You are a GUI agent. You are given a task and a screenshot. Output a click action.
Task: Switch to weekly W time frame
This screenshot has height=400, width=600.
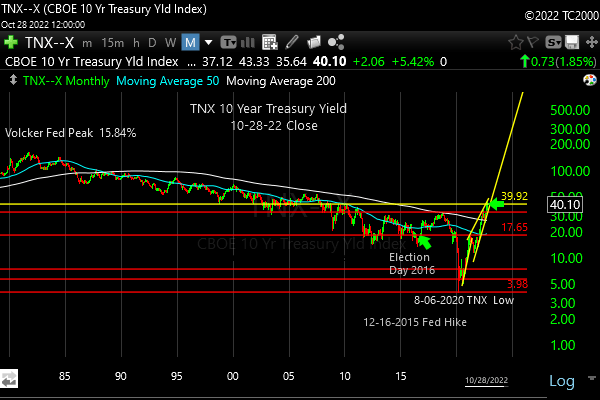point(170,43)
